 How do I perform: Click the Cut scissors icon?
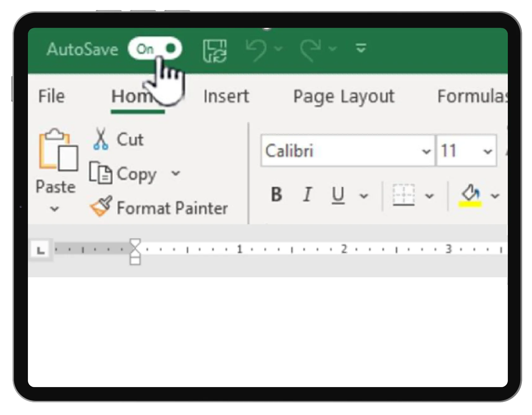(x=101, y=139)
